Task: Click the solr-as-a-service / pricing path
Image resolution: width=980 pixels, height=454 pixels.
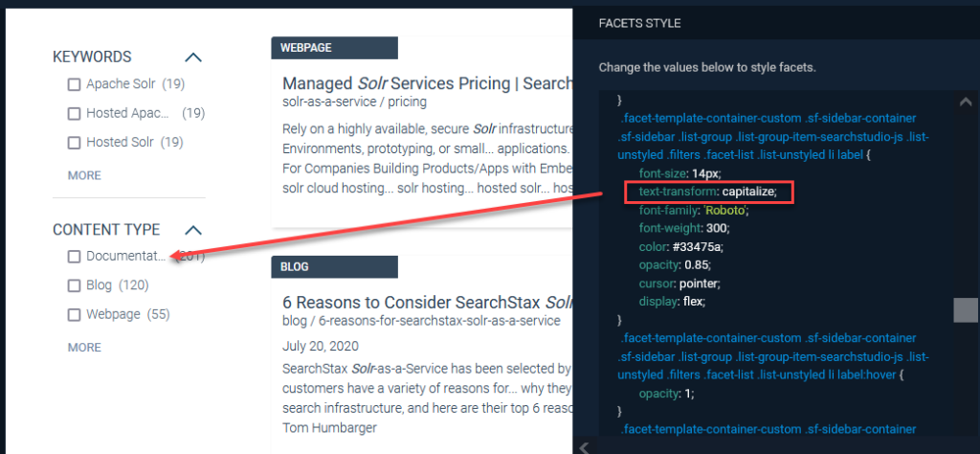Action: tap(354, 102)
